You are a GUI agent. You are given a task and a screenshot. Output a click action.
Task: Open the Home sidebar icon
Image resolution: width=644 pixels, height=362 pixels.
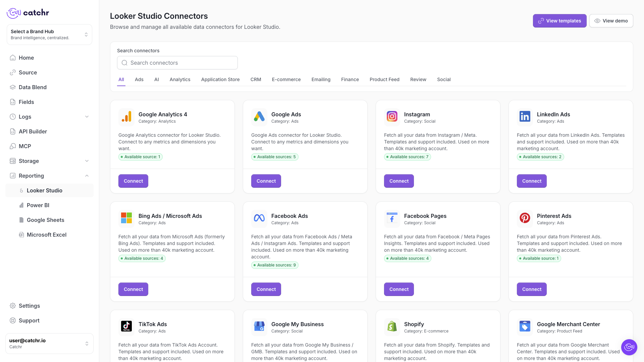13,58
